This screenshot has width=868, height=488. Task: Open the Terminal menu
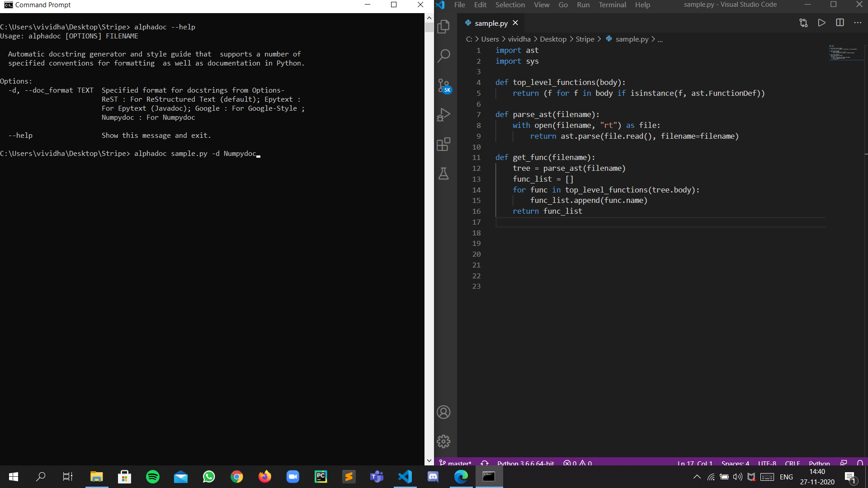(612, 5)
